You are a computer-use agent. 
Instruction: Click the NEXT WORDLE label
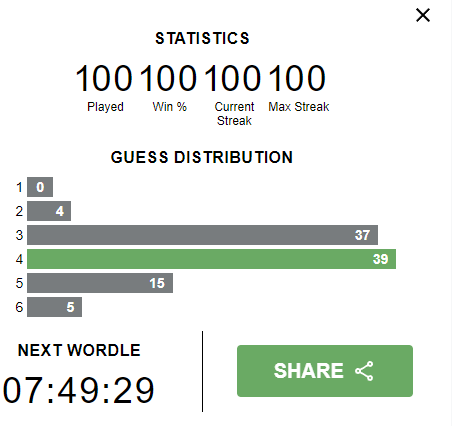coord(79,350)
